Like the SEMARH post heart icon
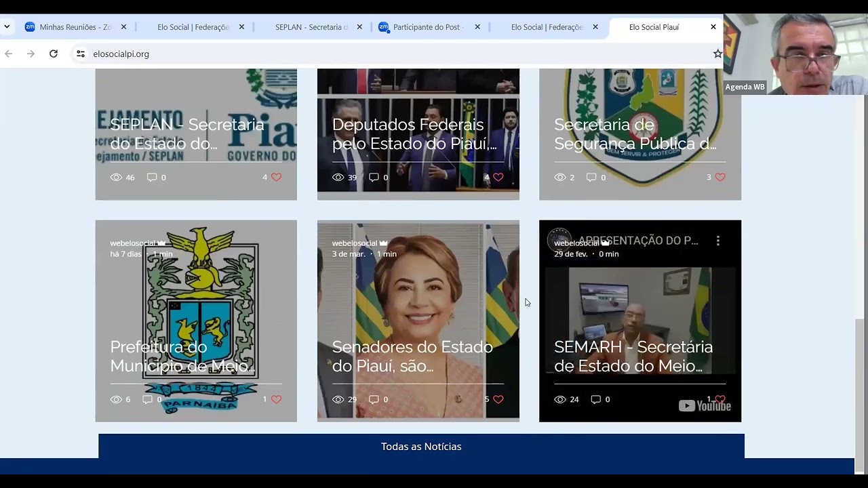The image size is (868, 488). (x=720, y=399)
